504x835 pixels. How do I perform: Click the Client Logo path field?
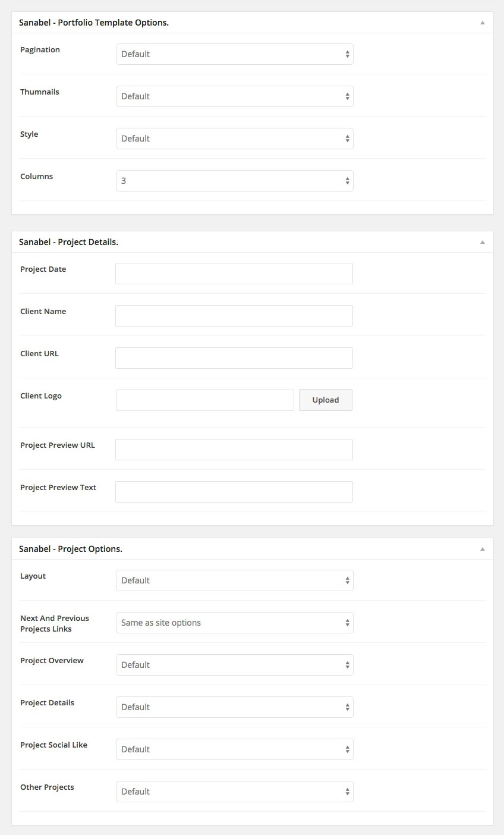coord(204,400)
